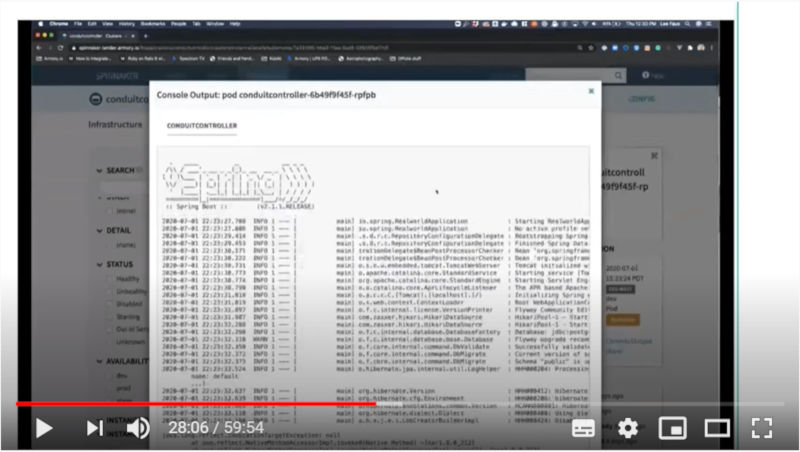Open Spinnaker Help

pos(653,76)
